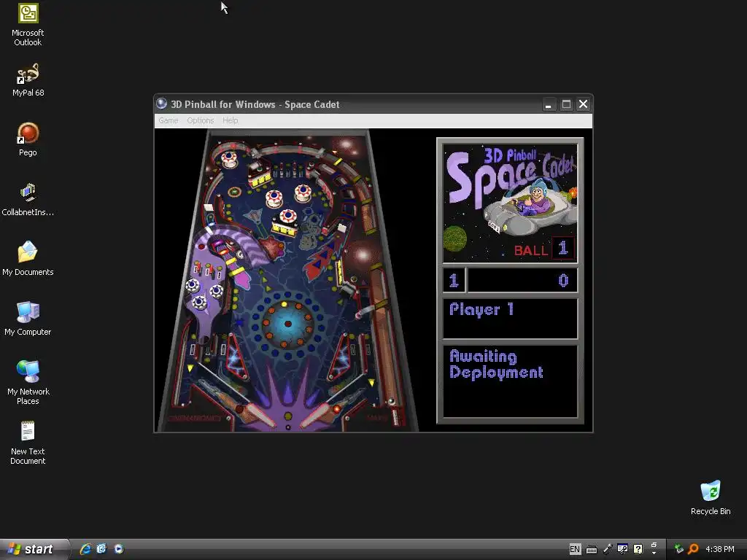Image resolution: width=747 pixels, height=560 pixels.
Task: Click the Windows Media Player quick launch icon
Action: pyautogui.click(x=119, y=549)
